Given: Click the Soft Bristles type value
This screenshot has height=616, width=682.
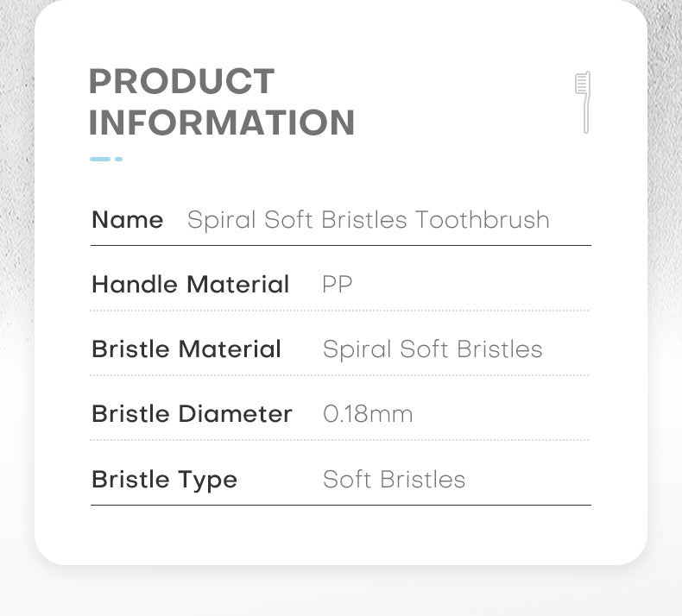Looking at the screenshot, I should [x=394, y=480].
